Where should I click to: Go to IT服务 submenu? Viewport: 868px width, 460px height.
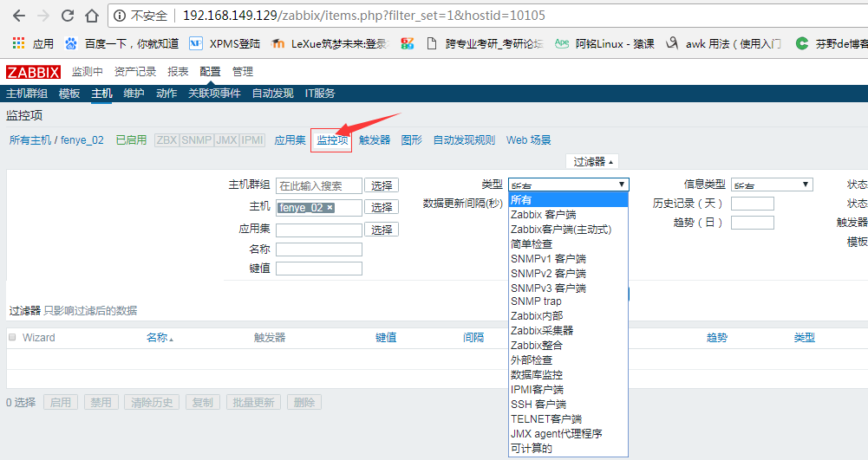[320, 94]
